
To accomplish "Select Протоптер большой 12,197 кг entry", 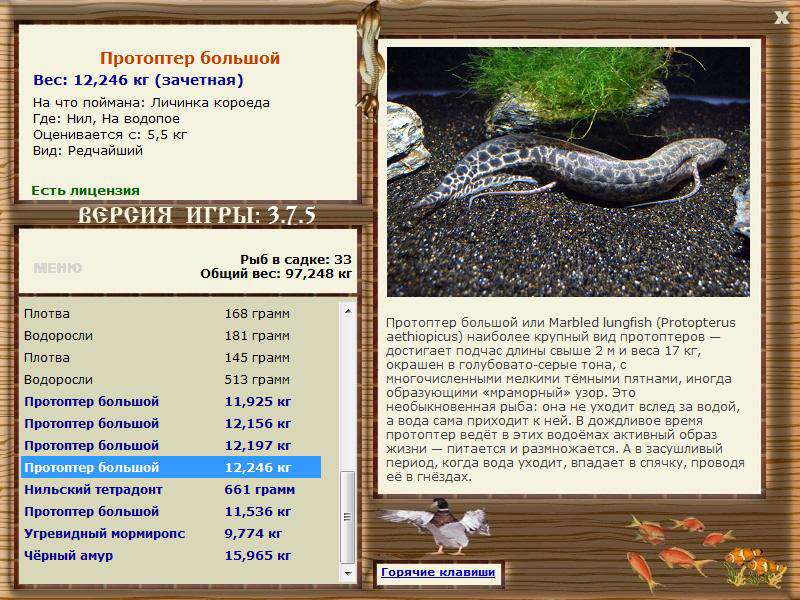I will coord(171,445).
